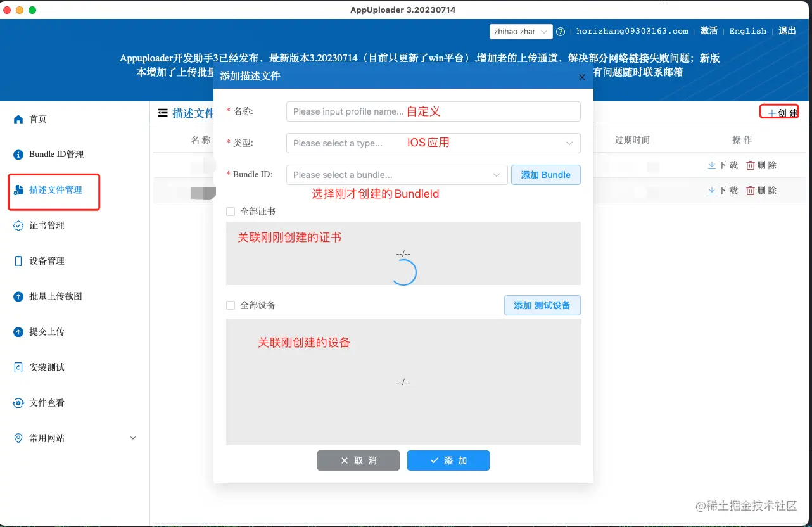
Task: Download the second listed profile
Action: [723, 191]
